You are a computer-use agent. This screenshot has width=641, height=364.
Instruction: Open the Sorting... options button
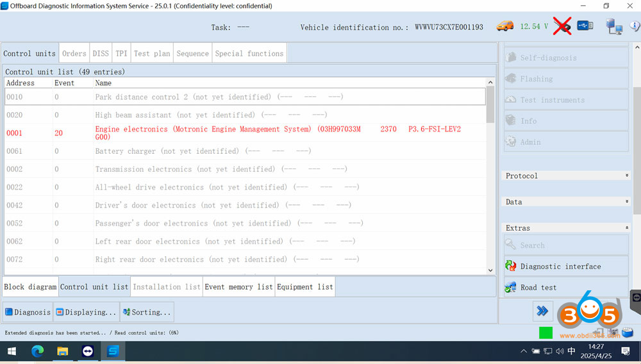pos(147,312)
